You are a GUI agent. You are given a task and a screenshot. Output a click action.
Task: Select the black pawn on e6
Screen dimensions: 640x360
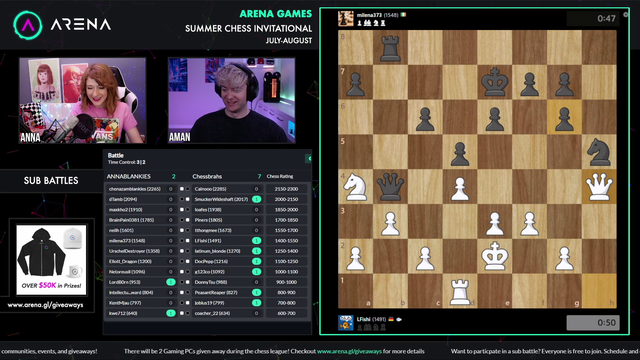point(495,118)
